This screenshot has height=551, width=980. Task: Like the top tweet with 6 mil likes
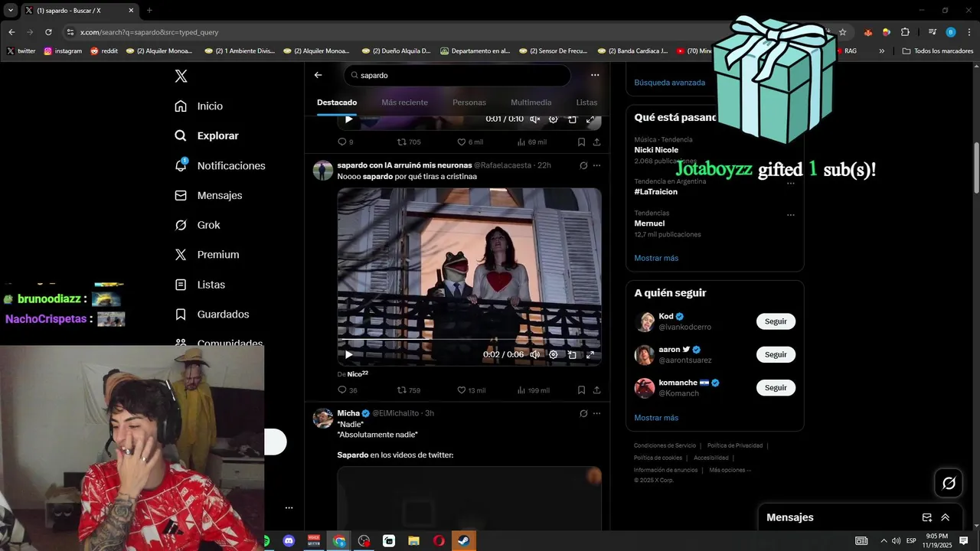click(462, 142)
